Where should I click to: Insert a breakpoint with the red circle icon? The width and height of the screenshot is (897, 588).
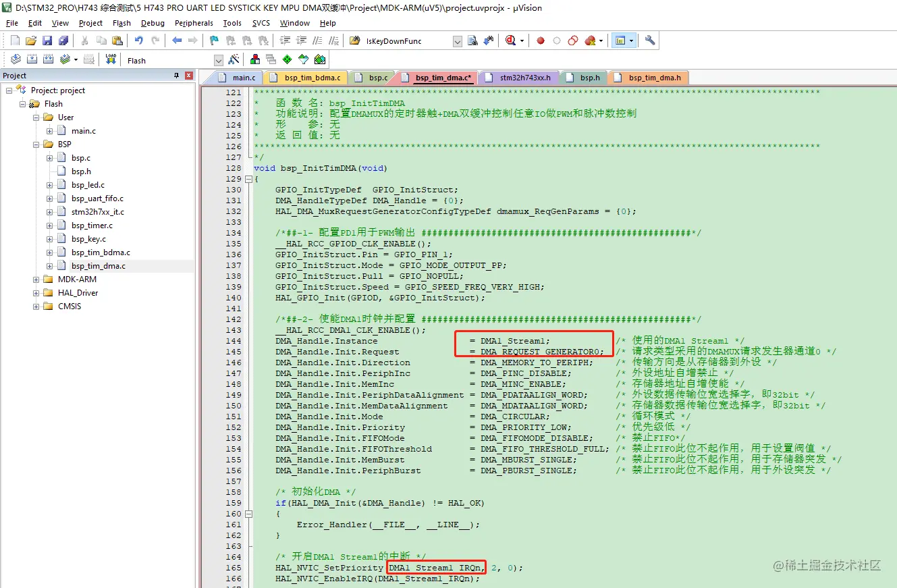tap(541, 41)
